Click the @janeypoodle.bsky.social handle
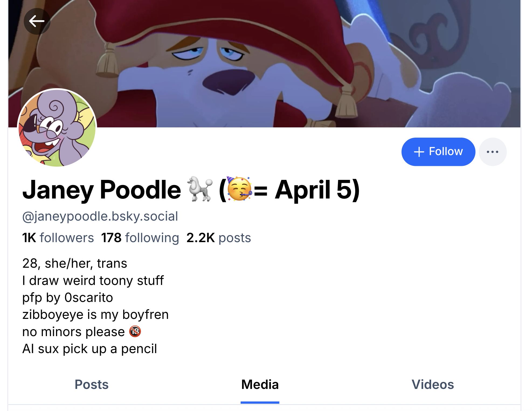 point(100,216)
